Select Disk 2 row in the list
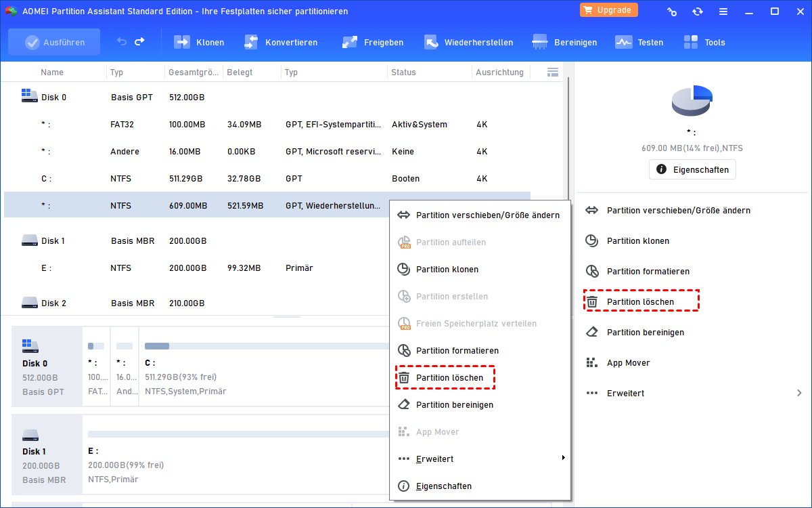This screenshot has height=508, width=812. click(196, 303)
